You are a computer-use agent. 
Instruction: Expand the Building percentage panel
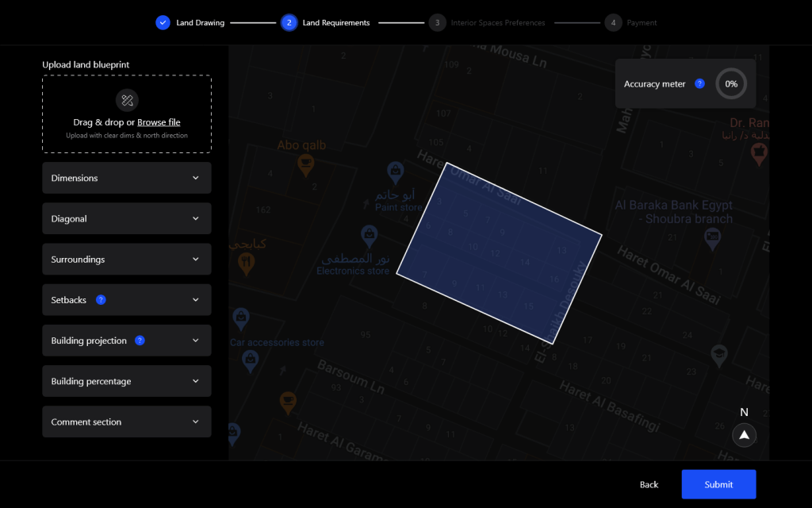click(127, 381)
